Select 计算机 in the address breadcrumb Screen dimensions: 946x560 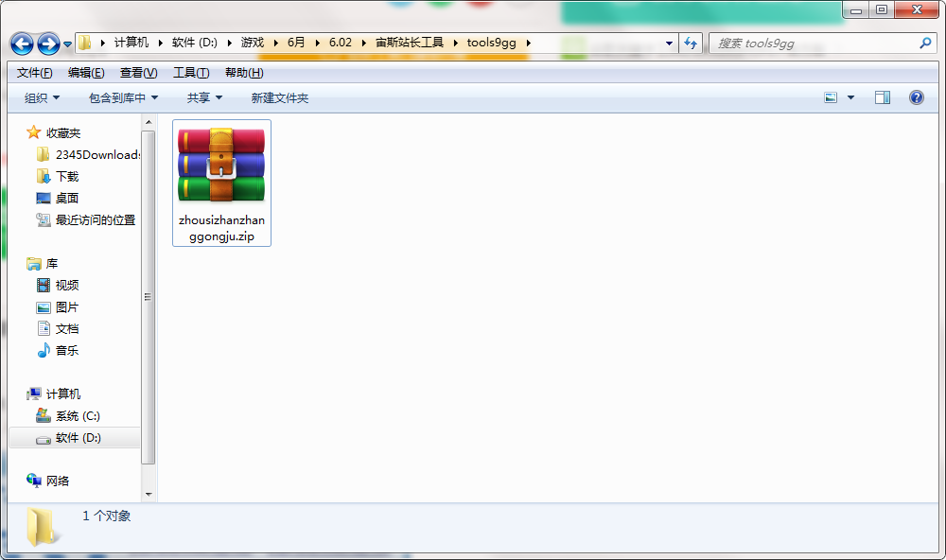click(131, 43)
